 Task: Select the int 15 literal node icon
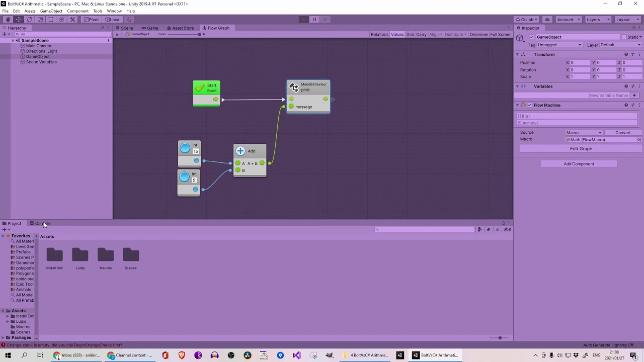pos(185,148)
